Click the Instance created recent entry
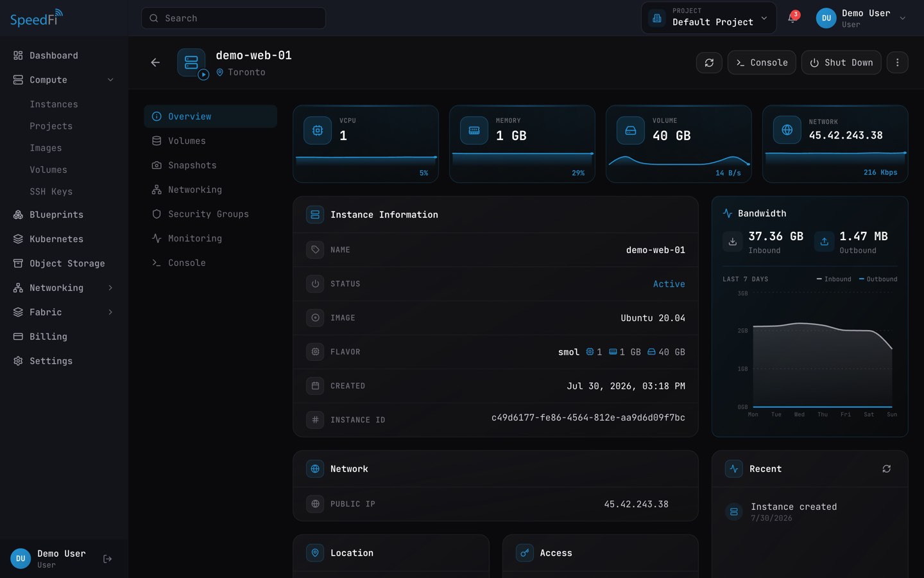 (x=810, y=512)
